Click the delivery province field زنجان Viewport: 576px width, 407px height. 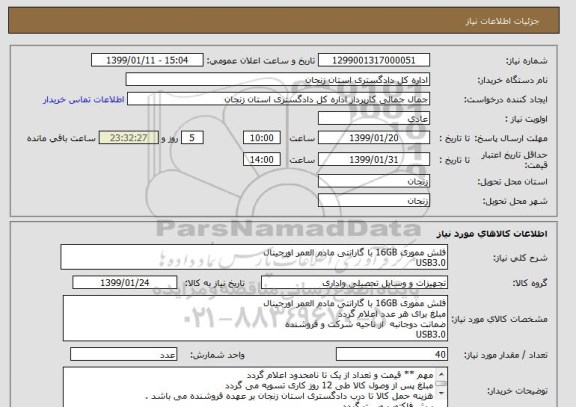(x=374, y=181)
